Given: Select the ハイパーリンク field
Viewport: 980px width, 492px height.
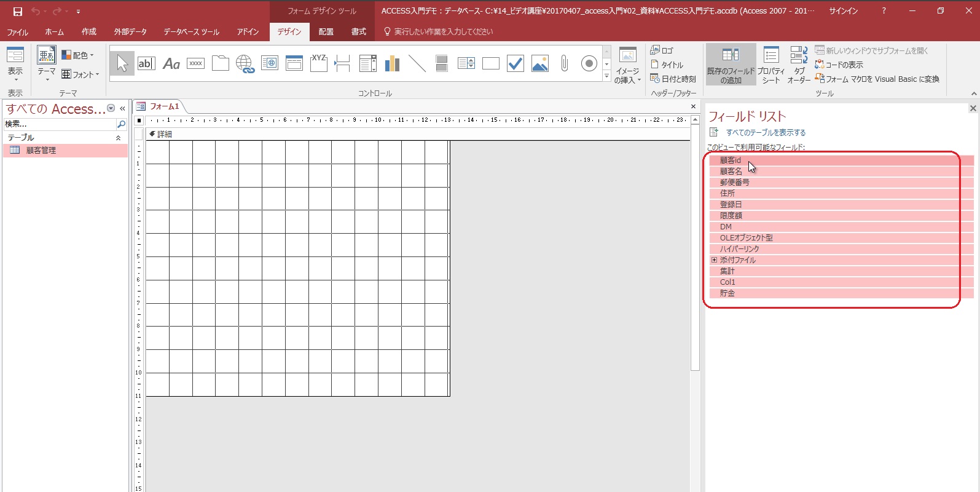Looking at the screenshot, I should click(842, 249).
